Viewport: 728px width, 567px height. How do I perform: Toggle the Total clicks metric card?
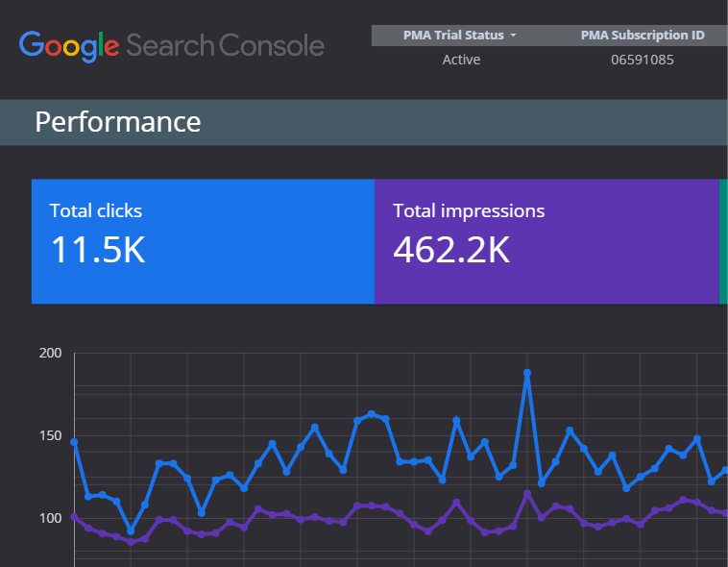click(x=204, y=241)
